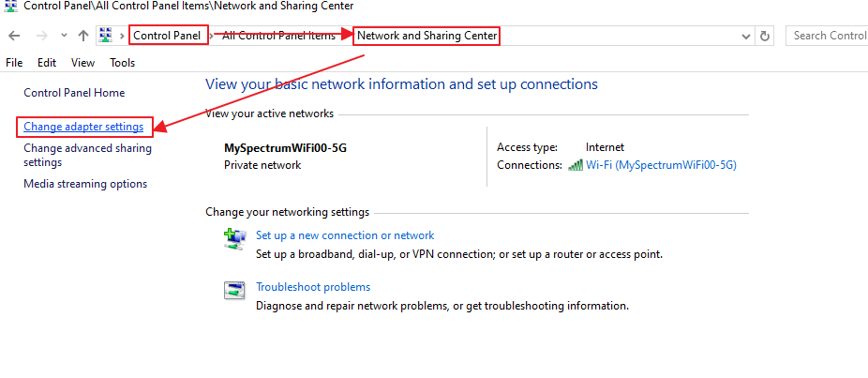Open the File menu
This screenshot has height=378, width=868.
click(14, 63)
